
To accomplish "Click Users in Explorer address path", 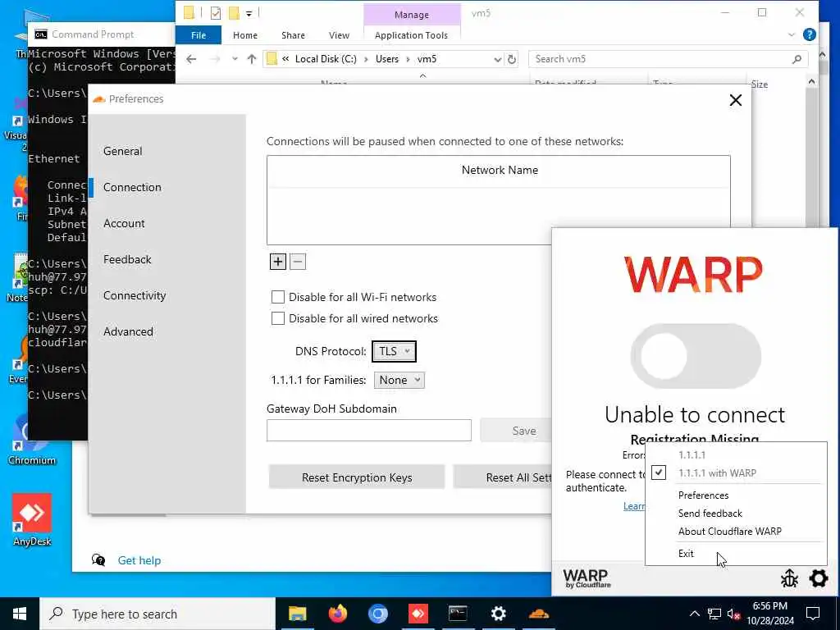I will click(387, 59).
